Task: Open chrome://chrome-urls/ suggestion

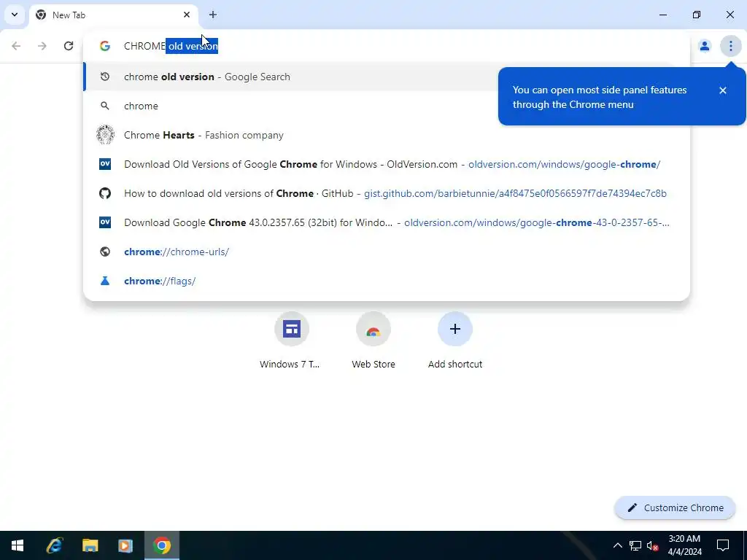Action: click(x=387, y=252)
